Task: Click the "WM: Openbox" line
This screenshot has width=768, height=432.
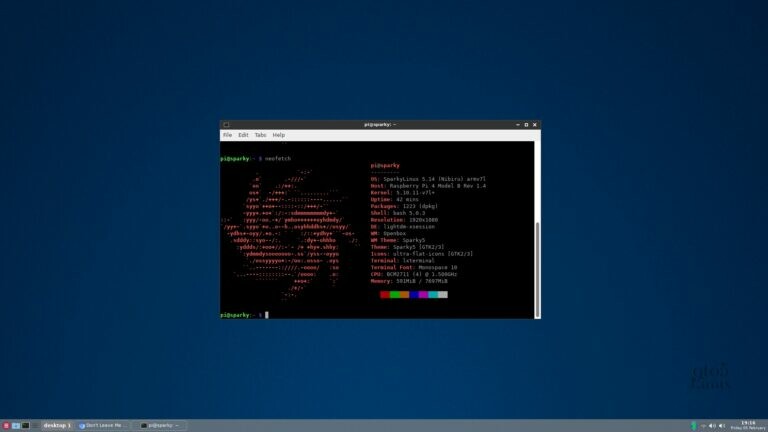Action: (388, 234)
